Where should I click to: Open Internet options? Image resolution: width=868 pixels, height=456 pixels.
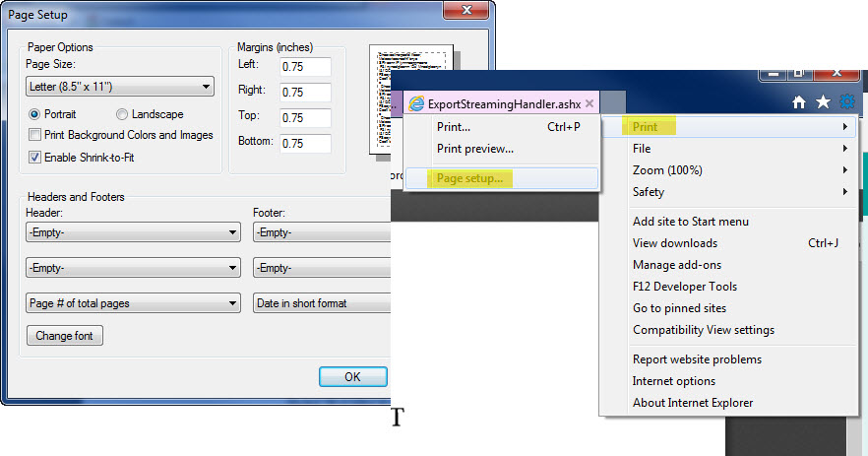tap(729, 381)
